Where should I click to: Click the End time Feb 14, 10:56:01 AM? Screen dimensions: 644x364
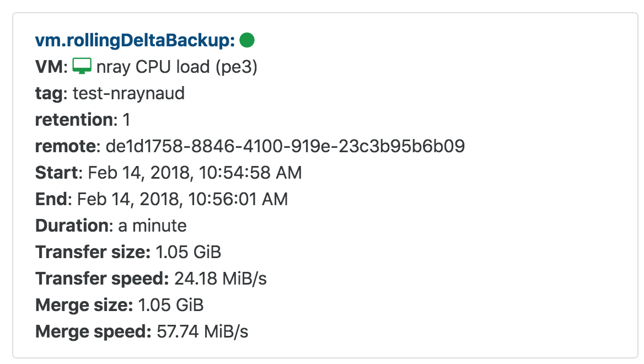pos(183,199)
